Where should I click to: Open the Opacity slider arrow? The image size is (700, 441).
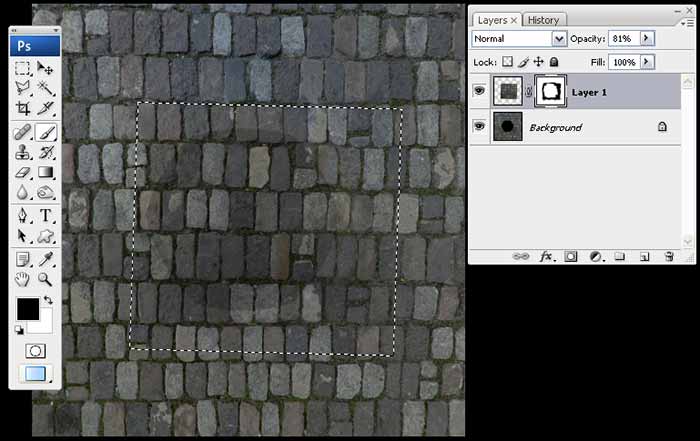click(646, 38)
